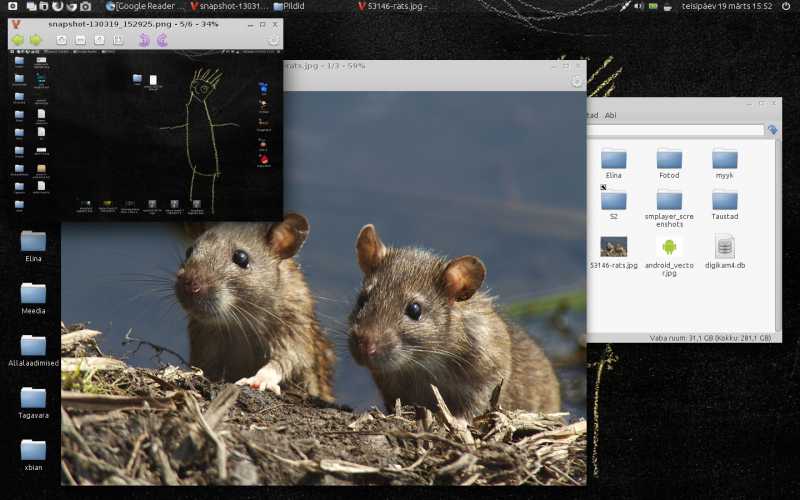
Task: Switch to Pildid taskbar window
Action: tap(289, 6)
